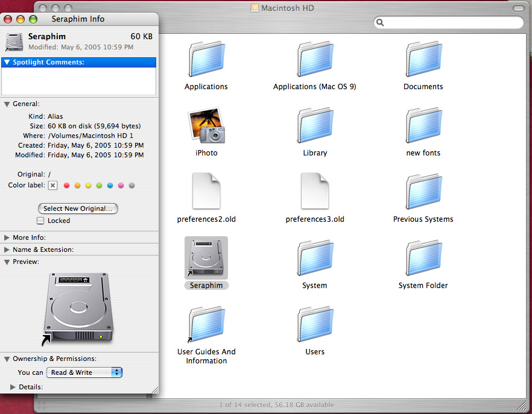The image size is (532, 414).
Task: Click the "System Folder" file name label
Action: pyautogui.click(x=423, y=286)
